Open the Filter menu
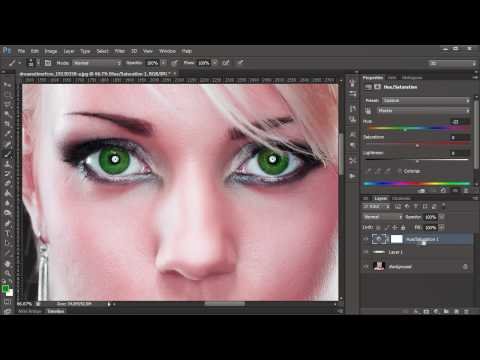Image resolution: width=480 pixels, height=360 pixels. point(120,51)
